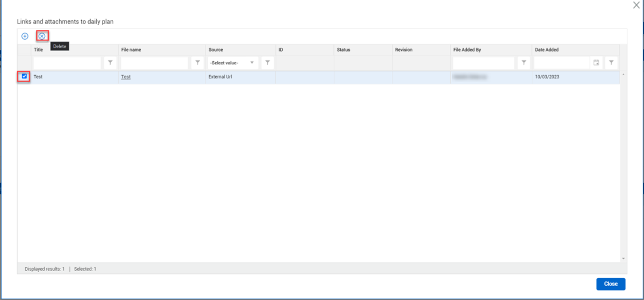
Task: Sort by the Title column header
Action: (39, 50)
